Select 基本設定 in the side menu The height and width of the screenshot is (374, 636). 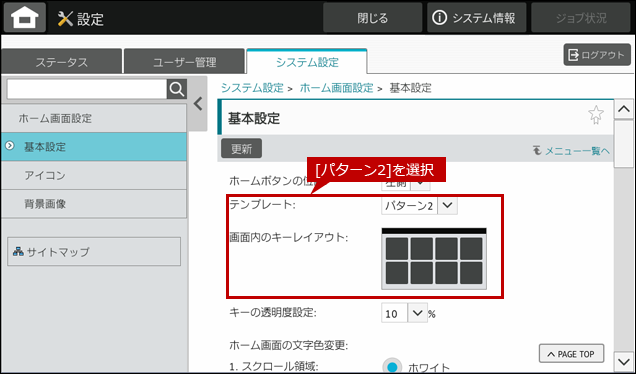[94, 147]
